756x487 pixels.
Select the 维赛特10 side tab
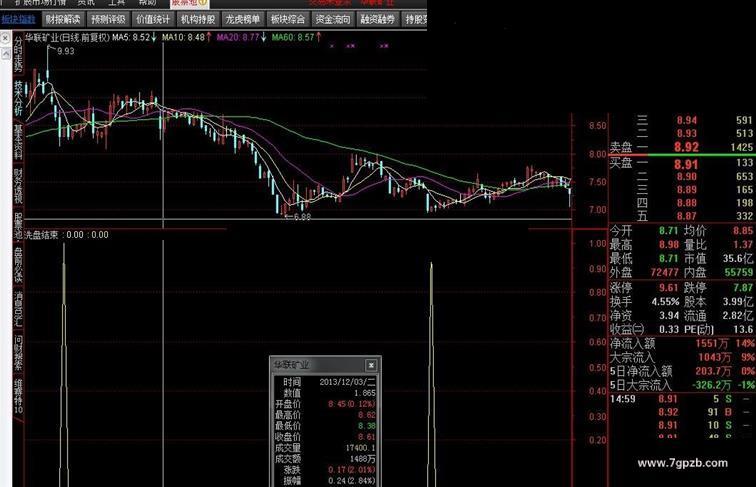point(18,396)
